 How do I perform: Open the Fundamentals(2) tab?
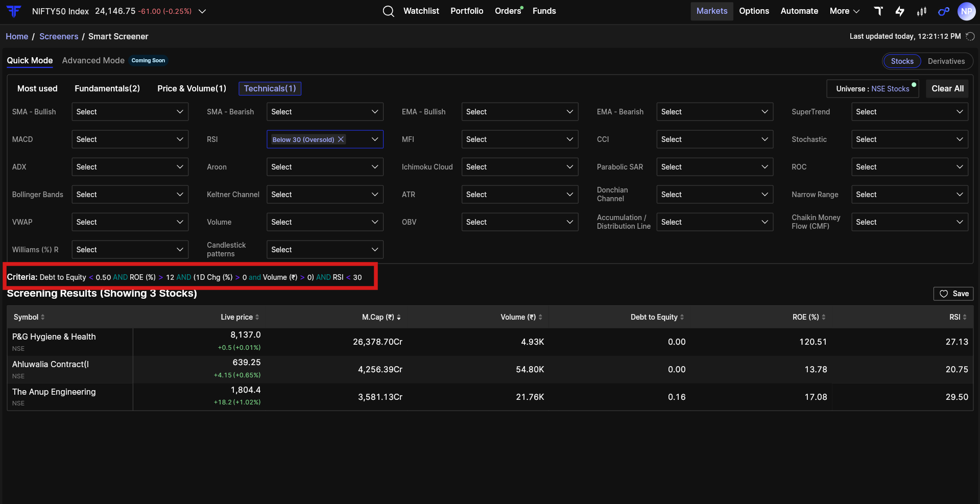point(107,88)
